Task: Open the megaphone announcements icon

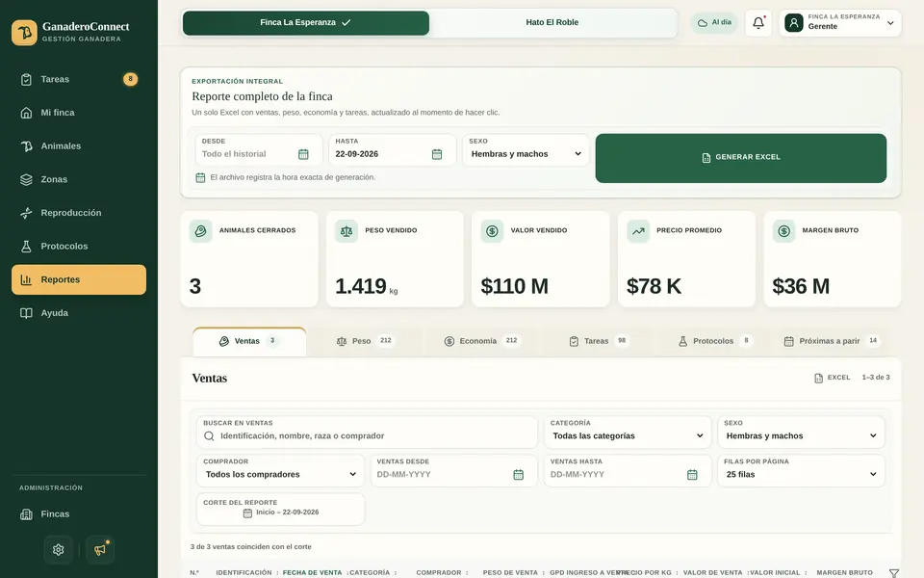Action: point(99,550)
